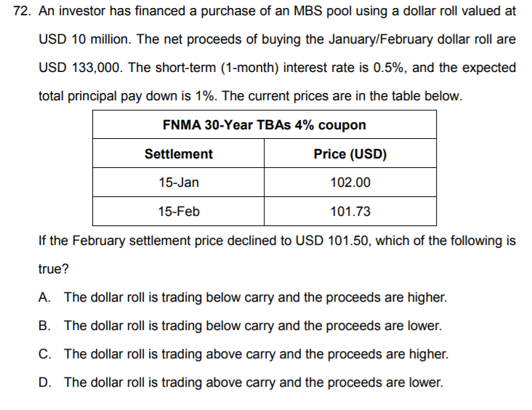This screenshot has width=532, height=410.
Task: Select answer A, below carry and proceeds higher
Action: [254, 297]
